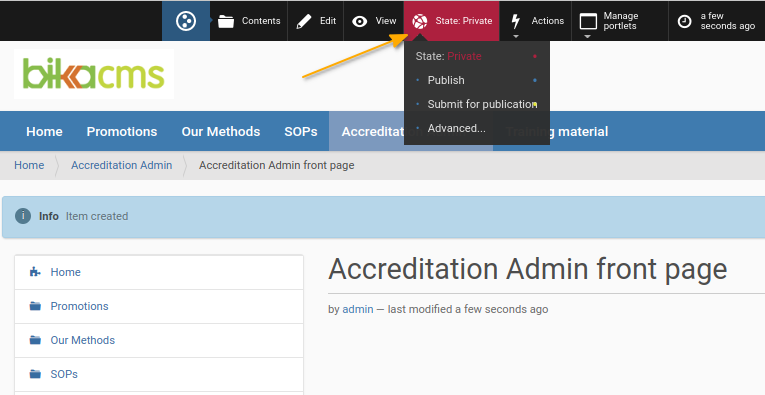Click the 'Item created' info message
Viewport: 765px width, 395px height.
(x=97, y=216)
